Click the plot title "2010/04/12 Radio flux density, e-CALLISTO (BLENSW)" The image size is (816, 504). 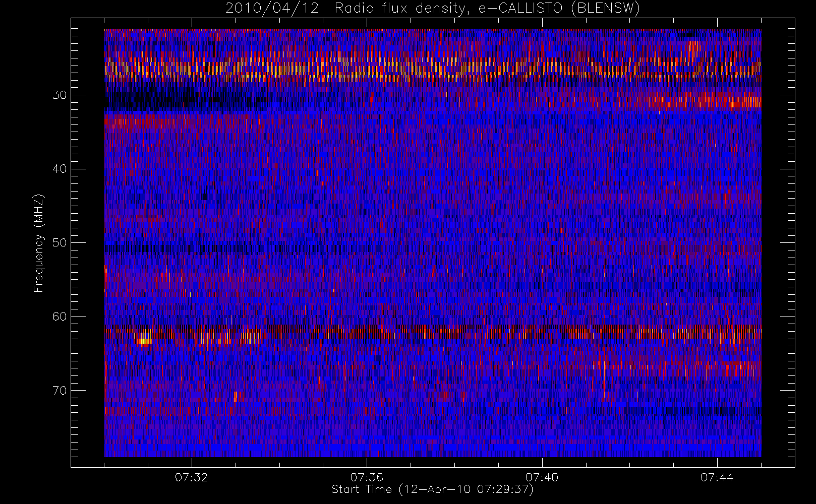pyautogui.click(x=433, y=9)
